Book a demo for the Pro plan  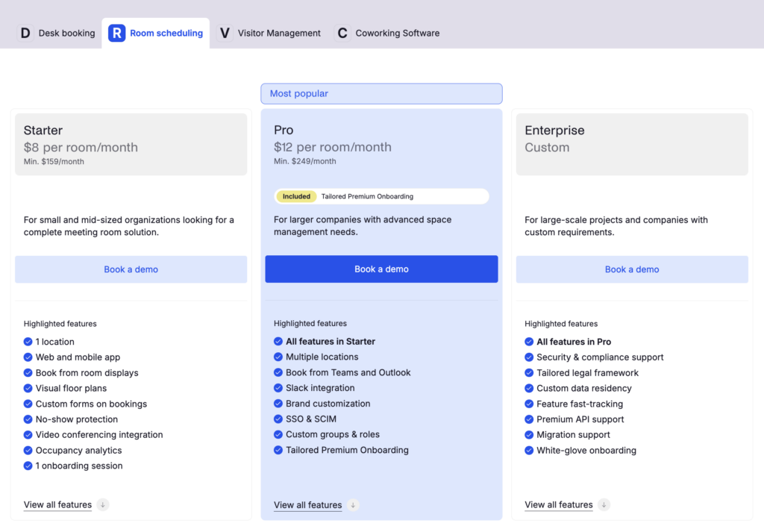(x=381, y=269)
